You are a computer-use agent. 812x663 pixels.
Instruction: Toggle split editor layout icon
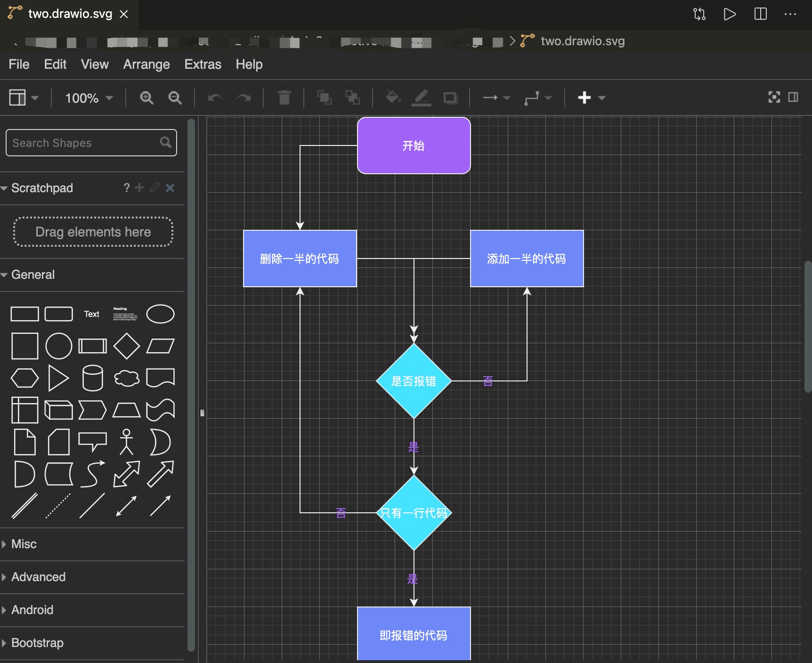(760, 14)
